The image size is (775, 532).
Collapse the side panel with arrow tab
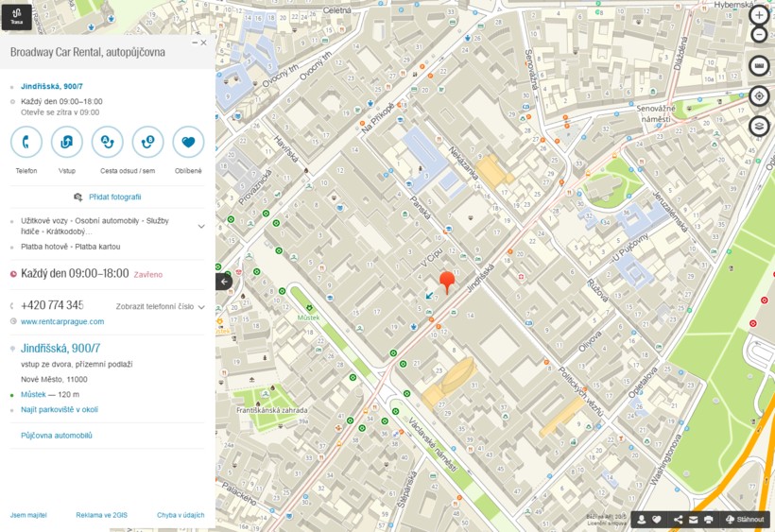224,282
